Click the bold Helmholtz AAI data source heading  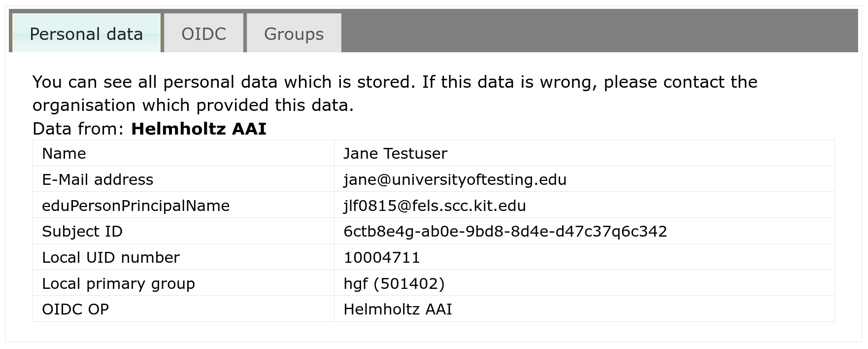pyautogui.click(x=199, y=129)
